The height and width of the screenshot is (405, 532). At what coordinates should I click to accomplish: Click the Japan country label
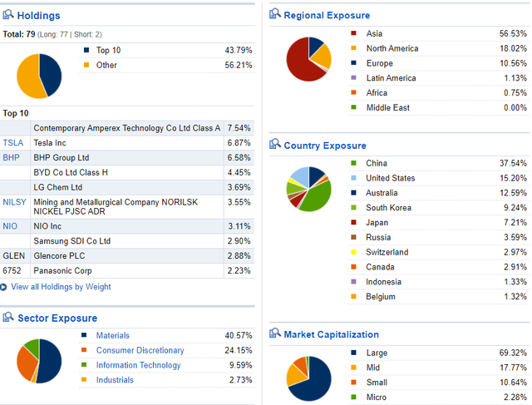(x=377, y=222)
